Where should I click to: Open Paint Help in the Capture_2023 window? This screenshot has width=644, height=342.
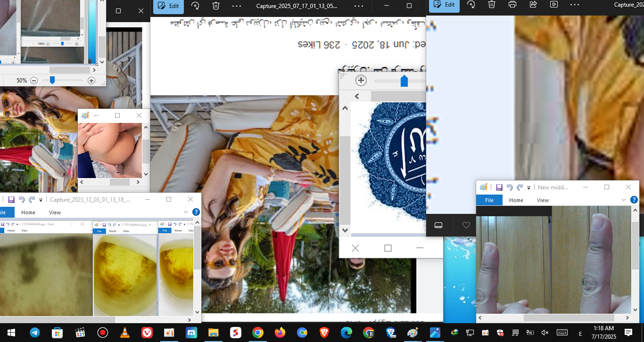(196, 212)
